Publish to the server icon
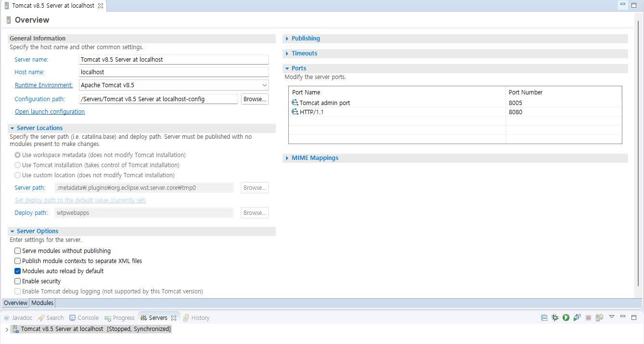The width and height of the screenshot is (644, 344). coord(599,318)
